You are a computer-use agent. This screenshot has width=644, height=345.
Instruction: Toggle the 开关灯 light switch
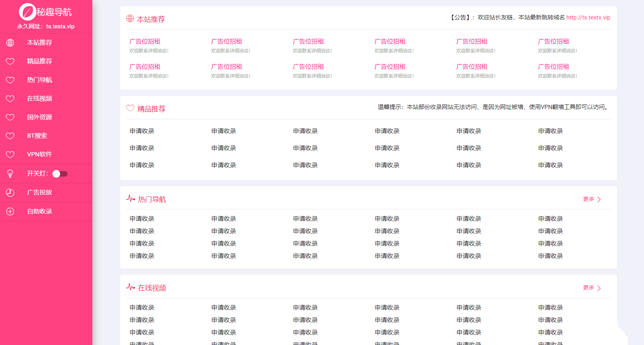(x=60, y=174)
